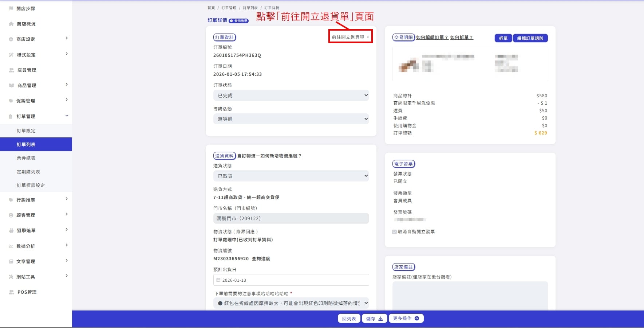
Task: Select 訂單列表 in sidebar
Action: coord(36,144)
